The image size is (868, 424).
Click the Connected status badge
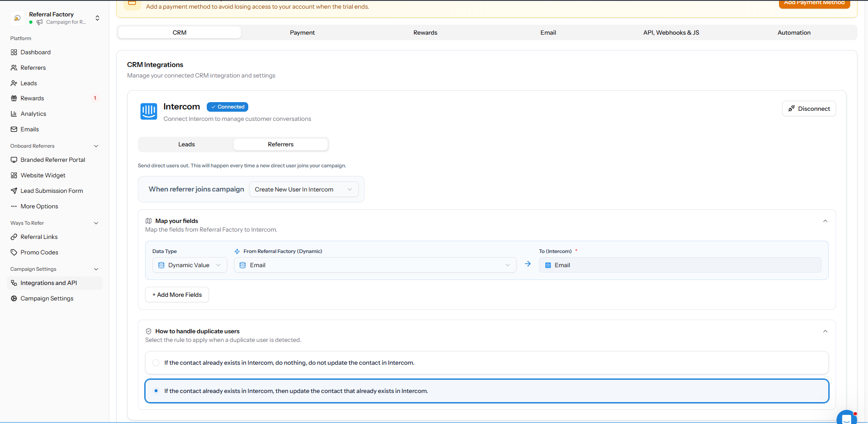(227, 107)
